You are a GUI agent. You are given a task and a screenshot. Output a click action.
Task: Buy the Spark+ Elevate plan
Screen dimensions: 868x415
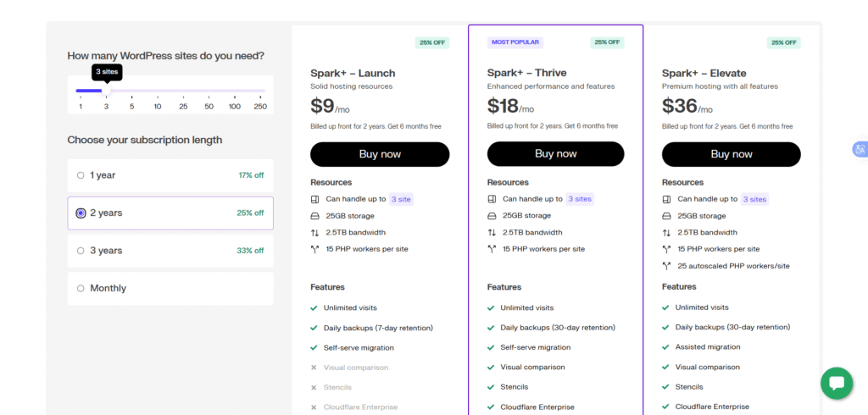(x=731, y=154)
